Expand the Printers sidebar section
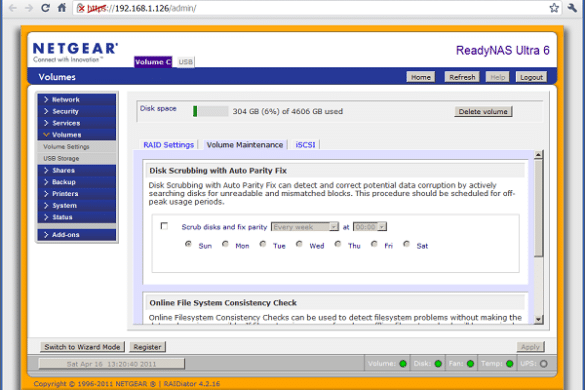 tap(77, 194)
